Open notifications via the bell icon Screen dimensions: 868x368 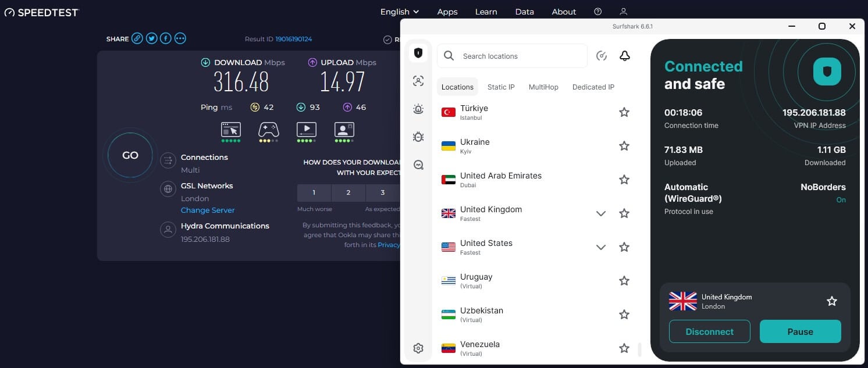pos(624,55)
